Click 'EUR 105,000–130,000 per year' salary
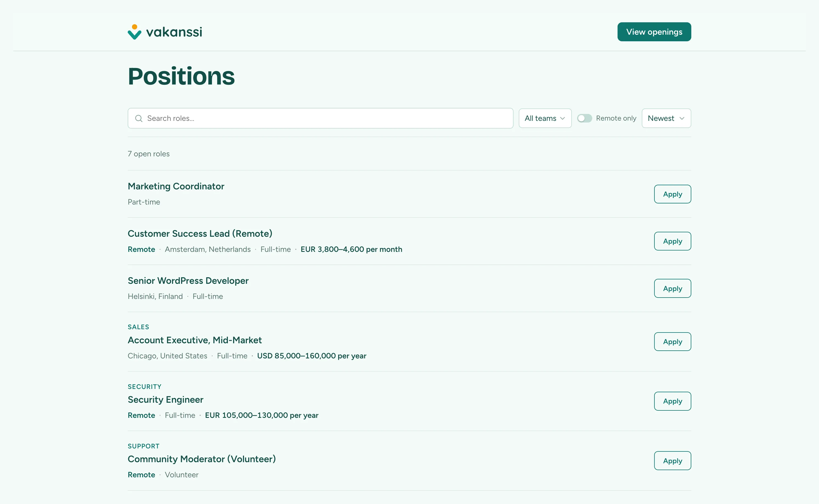 tap(261, 415)
